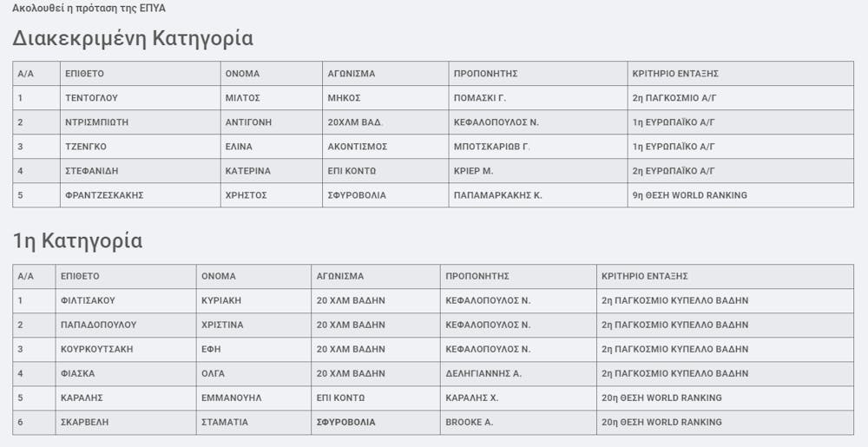Click the ΚΟΥΡΚΟΥΤΣΑΚΗ surname cell
The width and height of the screenshot is (868, 447).
click(98, 349)
